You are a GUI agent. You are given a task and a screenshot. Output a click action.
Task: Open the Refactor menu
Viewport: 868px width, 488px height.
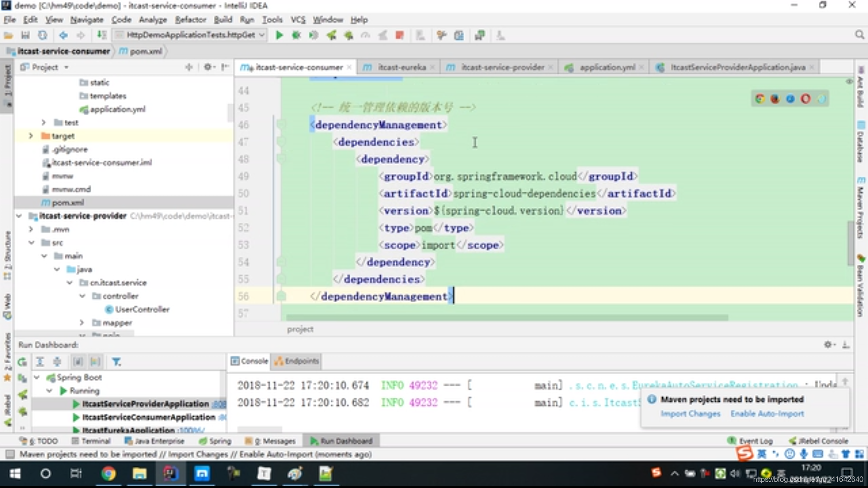(x=190, y=20)
